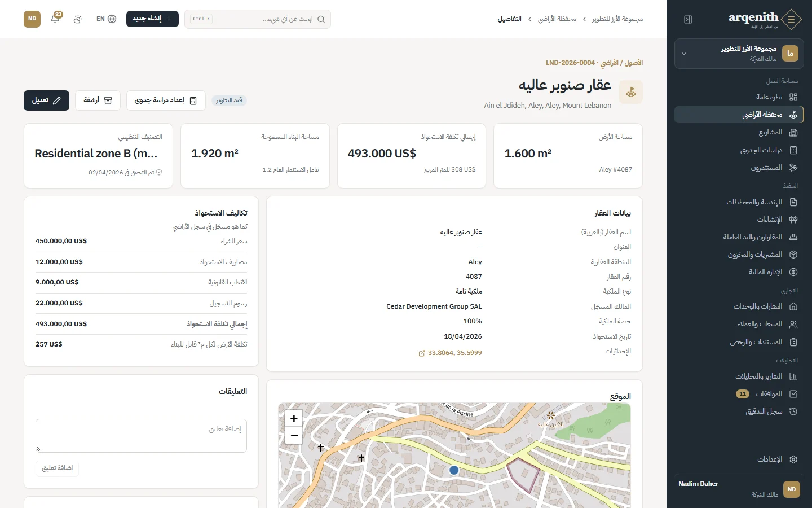The height and width of the screenshot is (508, 812).
Task: Click مجموعة الأرز للتطوير breadcrumb
Action: click(617, 19)
